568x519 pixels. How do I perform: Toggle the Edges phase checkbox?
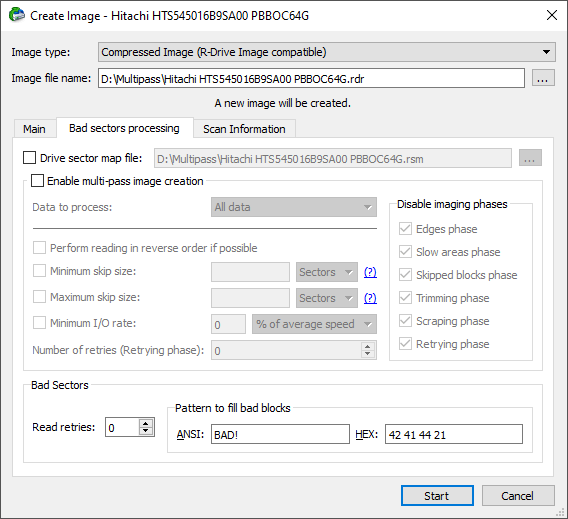[x=405, y=229]
